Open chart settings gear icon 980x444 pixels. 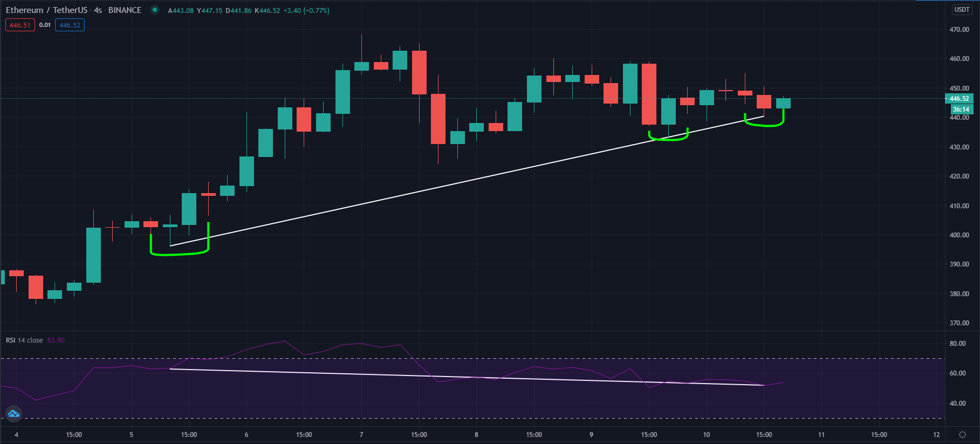point(962,434)
